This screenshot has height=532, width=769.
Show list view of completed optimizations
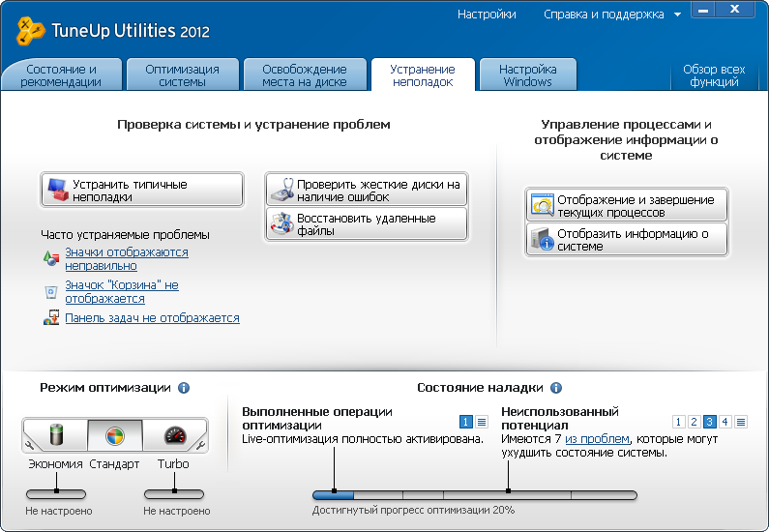[x=482, y=421]
